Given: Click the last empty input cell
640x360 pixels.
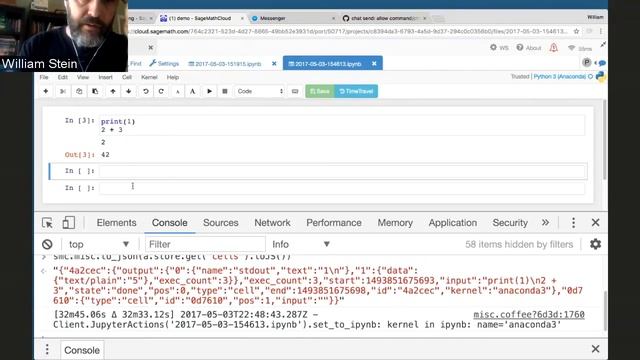Looking at the screenshot, I should coord(342,188).
